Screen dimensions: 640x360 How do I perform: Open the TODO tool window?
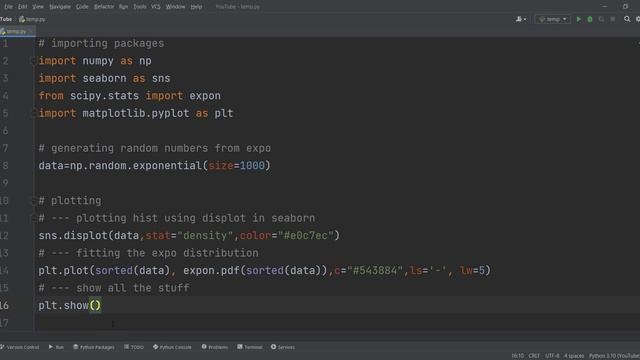134,347
